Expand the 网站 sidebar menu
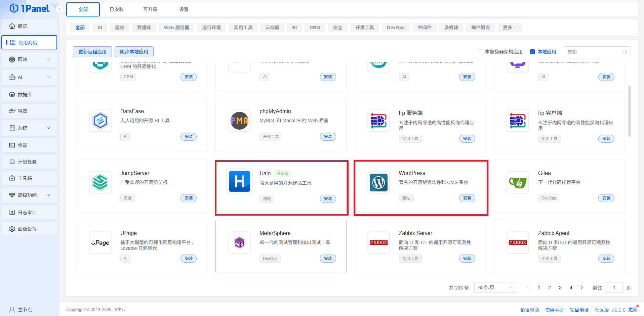 [x=29, y=59]
